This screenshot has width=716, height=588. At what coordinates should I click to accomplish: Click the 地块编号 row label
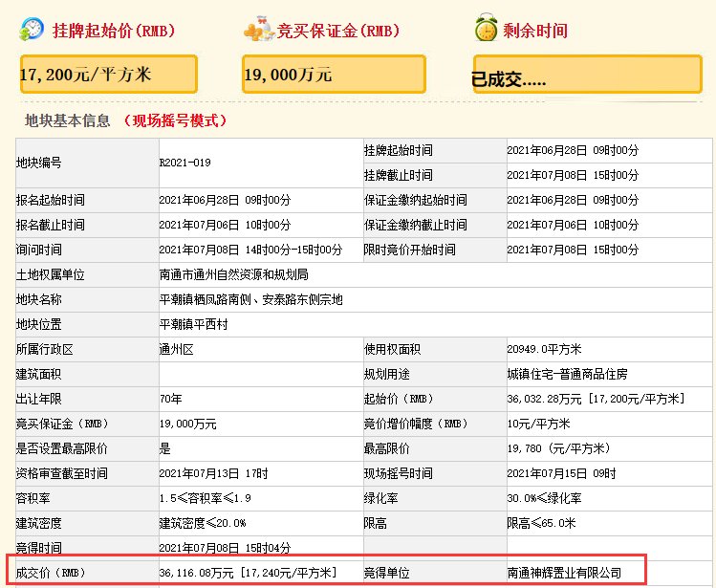point(39,163)
